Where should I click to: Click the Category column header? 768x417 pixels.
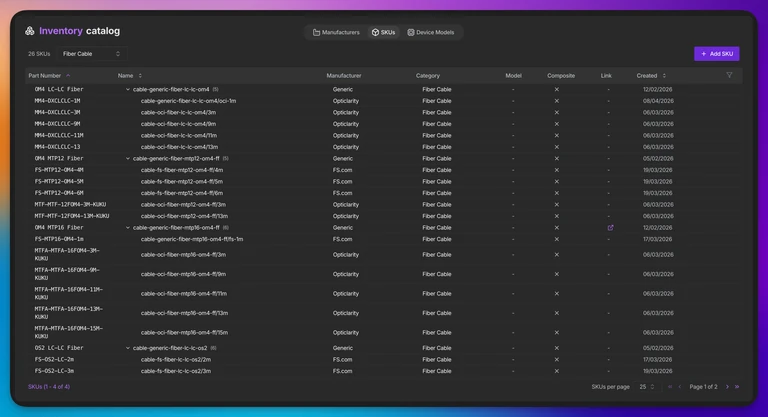(x=428, y=75)
